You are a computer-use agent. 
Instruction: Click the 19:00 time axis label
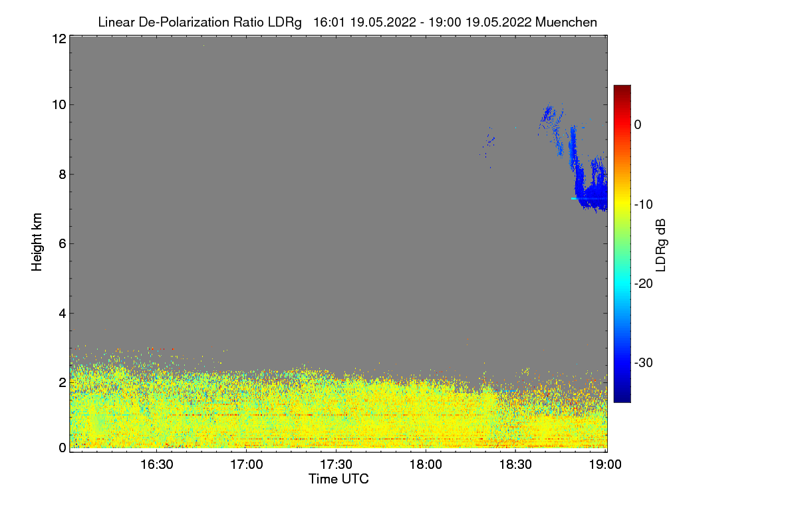[x=606, y=465]
